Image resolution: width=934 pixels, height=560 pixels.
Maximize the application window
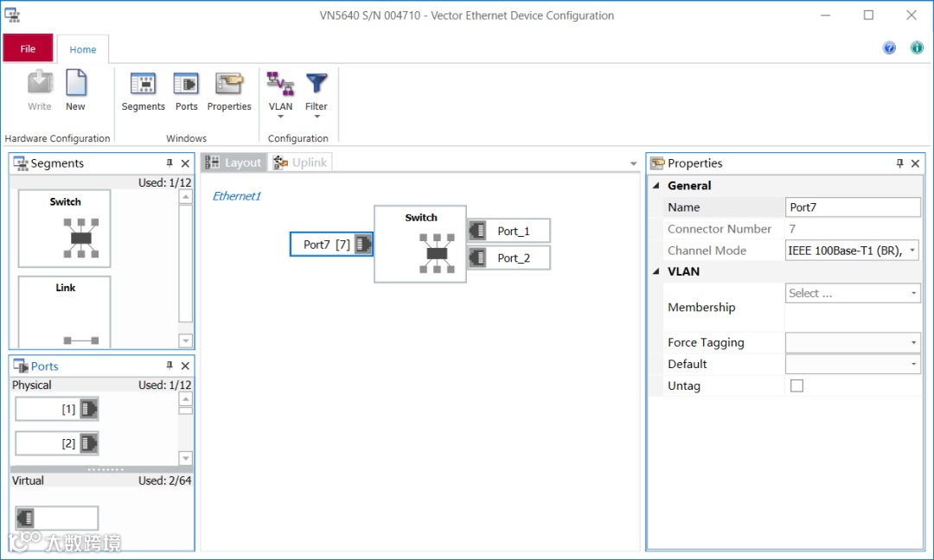pyautogui.click(x=868, y=15)
